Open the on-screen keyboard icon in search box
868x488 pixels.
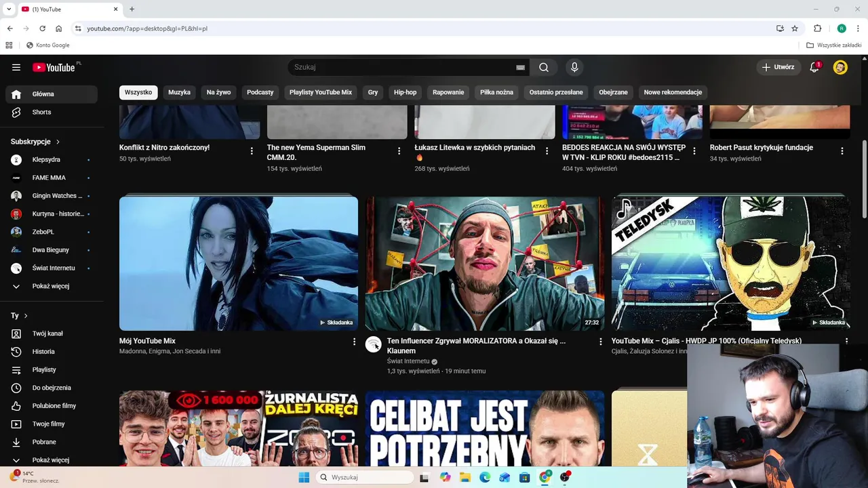pos(520,67)
